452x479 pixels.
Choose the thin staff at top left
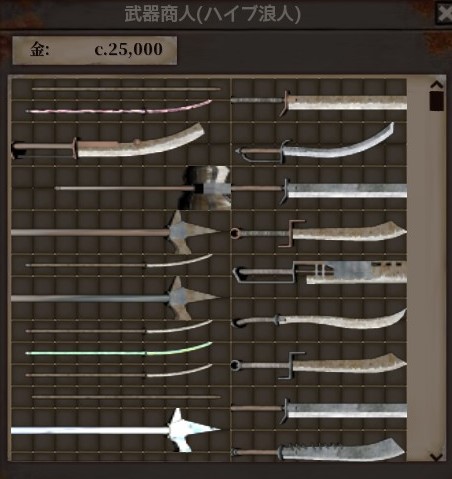pyautogui.click(x=127, y=89)
